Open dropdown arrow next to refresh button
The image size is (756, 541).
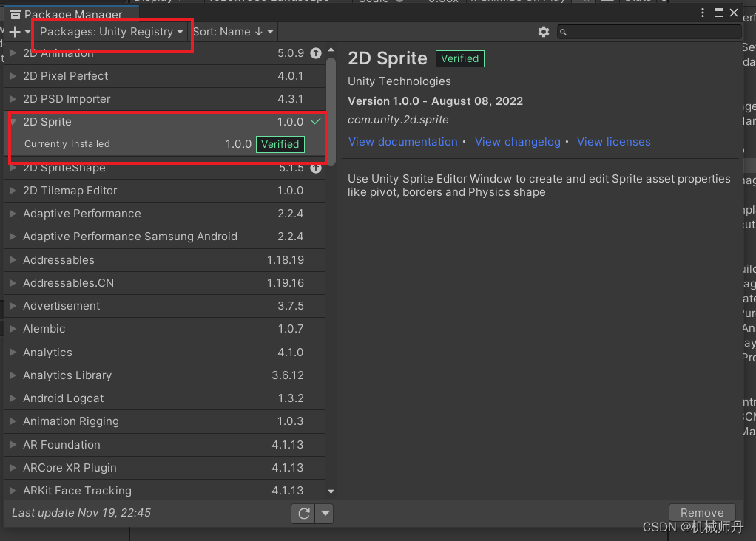point(325,514)
